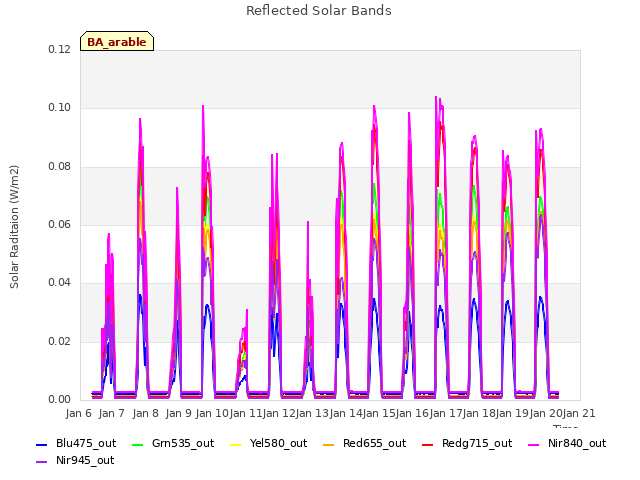Click the 0.12 y-axis tick label
The height and width of the screenshot is (480, 640).
(60, 49)
